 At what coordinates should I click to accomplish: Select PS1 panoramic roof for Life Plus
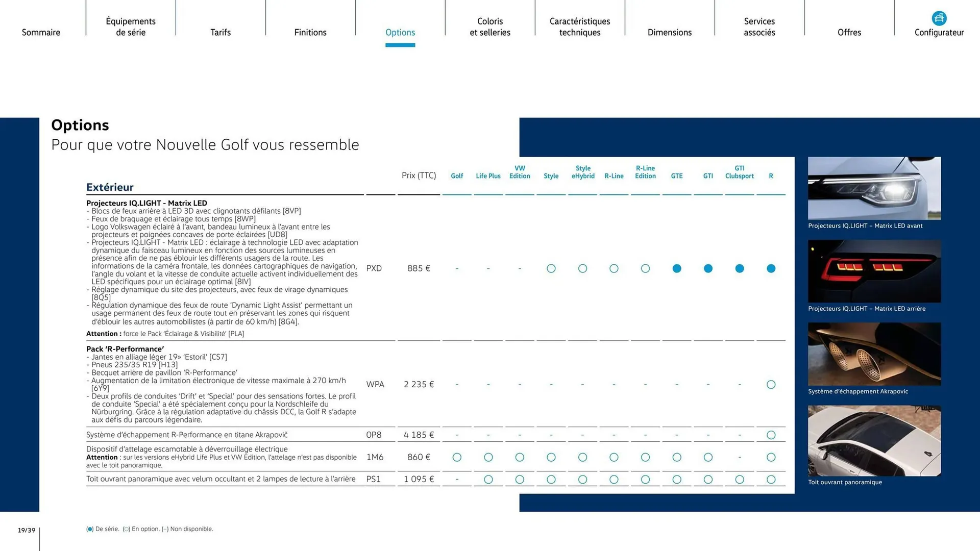pyautogui.click(x=488, y=480)
